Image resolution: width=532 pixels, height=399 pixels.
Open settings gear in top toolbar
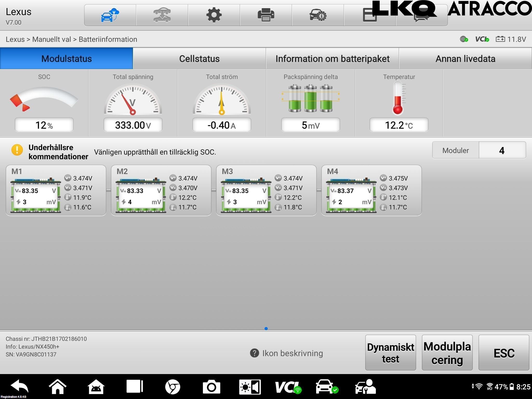[214, 15]
